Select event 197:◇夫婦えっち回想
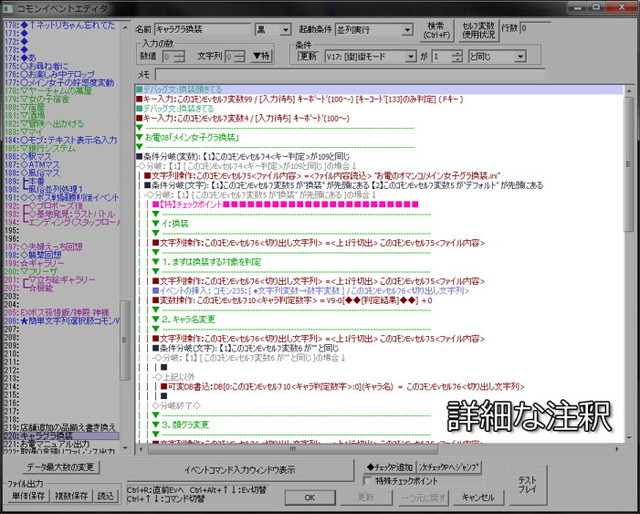 [x=61, y=247]
